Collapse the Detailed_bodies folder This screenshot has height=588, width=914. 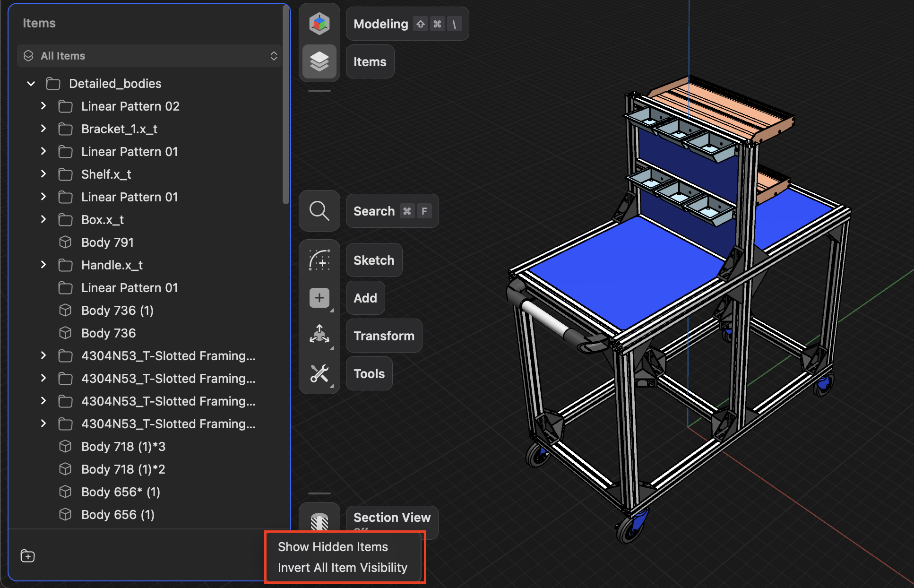click(x=31, y=84)
